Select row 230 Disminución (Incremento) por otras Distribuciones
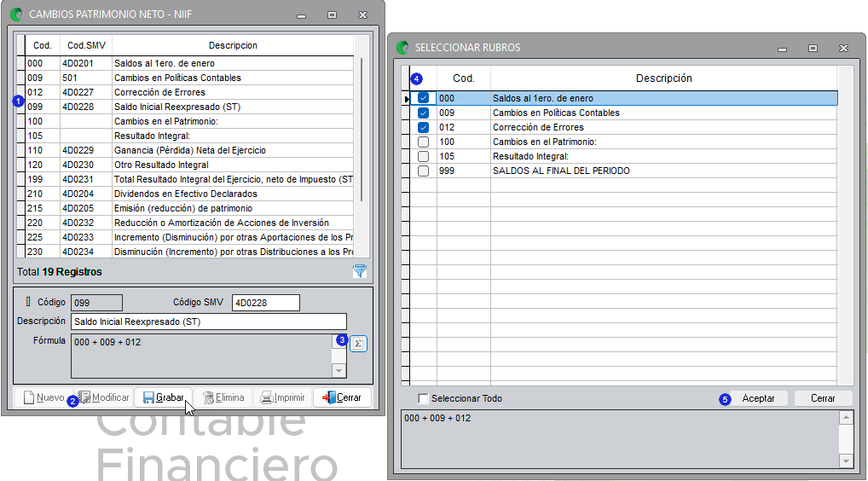 point(189,252)
